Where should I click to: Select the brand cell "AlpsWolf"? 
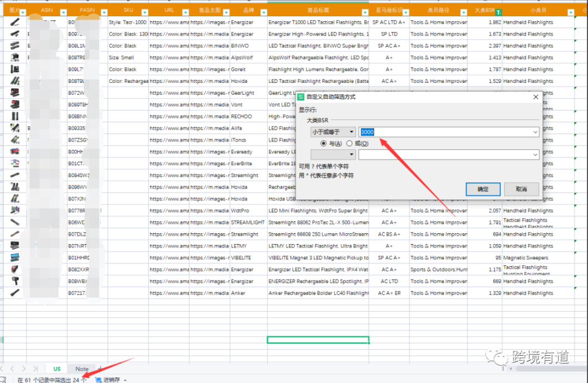click(249, 57)
